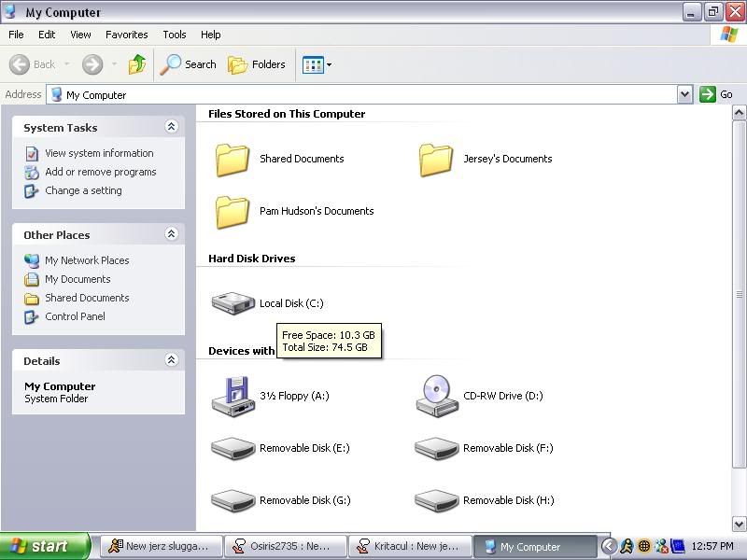Select the Local Disk (C:) drive icon

point(233,302)
